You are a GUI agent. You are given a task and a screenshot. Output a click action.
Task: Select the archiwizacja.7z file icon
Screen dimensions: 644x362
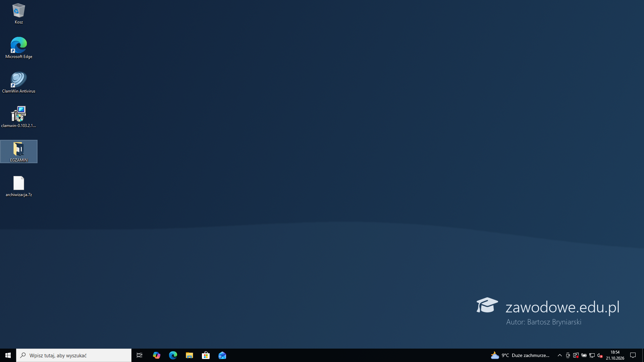19,186
